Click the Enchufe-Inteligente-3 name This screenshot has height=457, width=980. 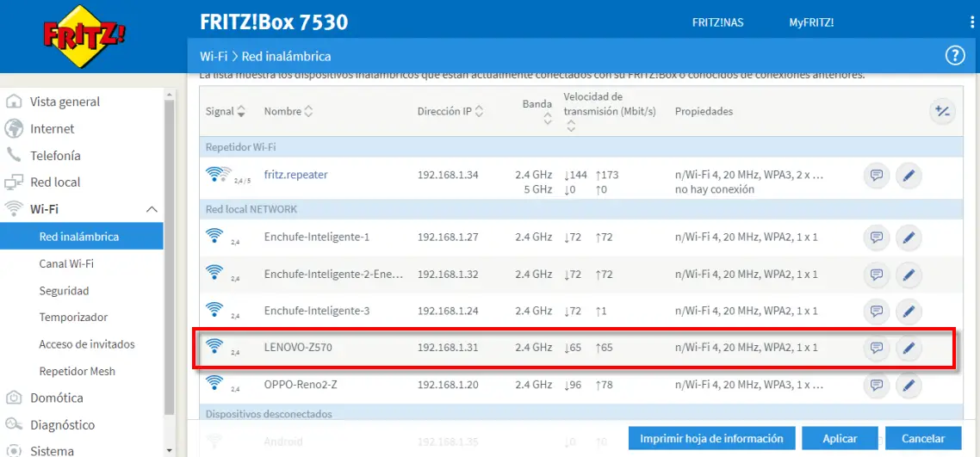[x=317, y=311]
